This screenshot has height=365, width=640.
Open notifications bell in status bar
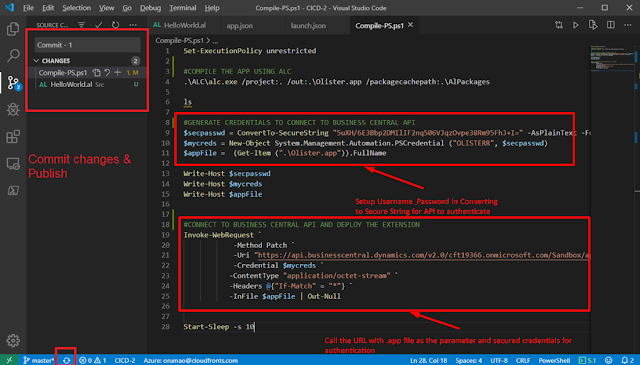(628, 360)
